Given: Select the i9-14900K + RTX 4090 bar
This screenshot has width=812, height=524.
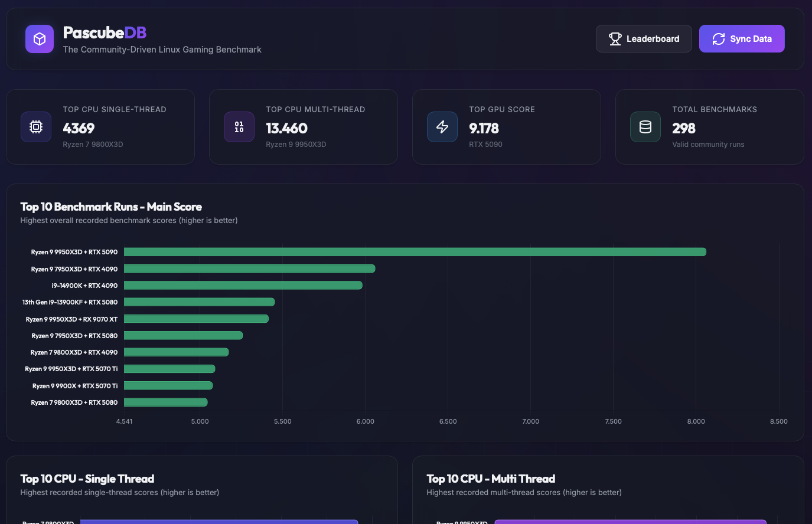Looking at the screenshot, I should click(x=243, y=286).
